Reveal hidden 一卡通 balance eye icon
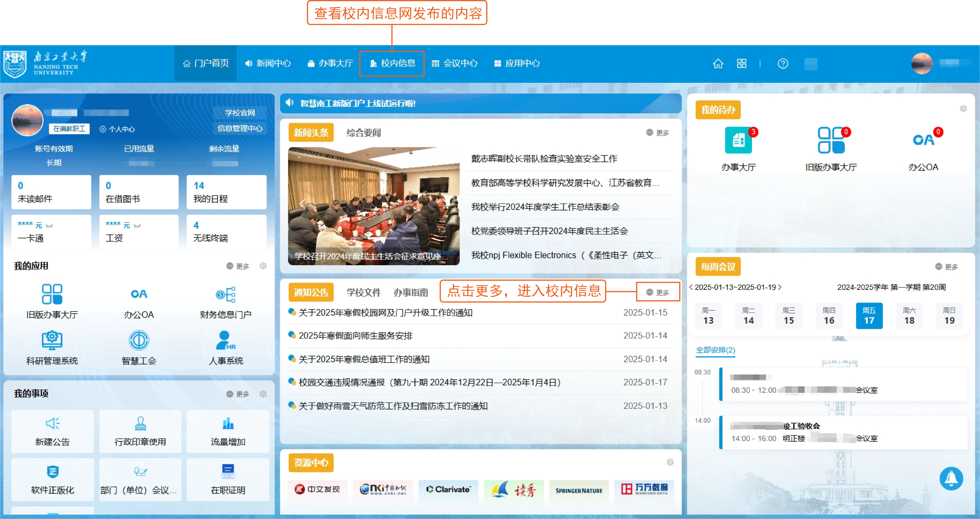This screenshot has width=980, height=519. tap(49, 226)
